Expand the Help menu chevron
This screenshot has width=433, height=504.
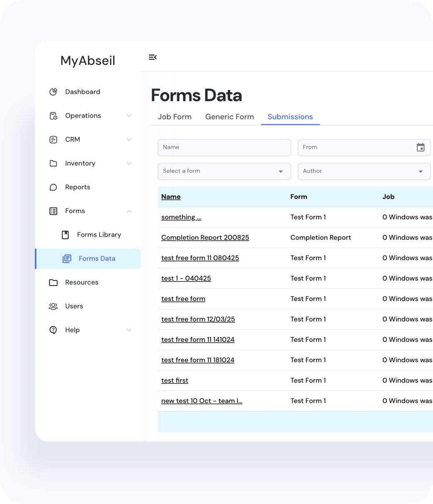coord(129,330)
